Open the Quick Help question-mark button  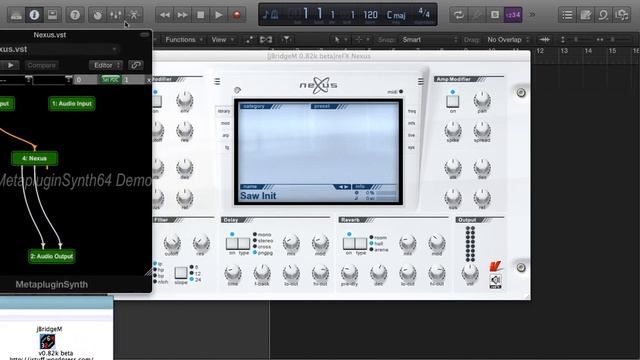tap(75, 15)
